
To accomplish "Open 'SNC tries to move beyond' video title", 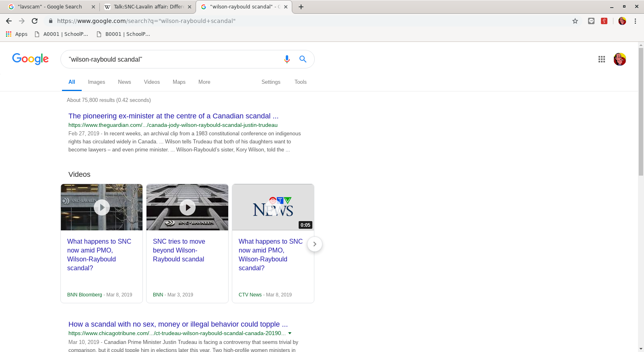I will pyautogui.click(x=179, y=250).
